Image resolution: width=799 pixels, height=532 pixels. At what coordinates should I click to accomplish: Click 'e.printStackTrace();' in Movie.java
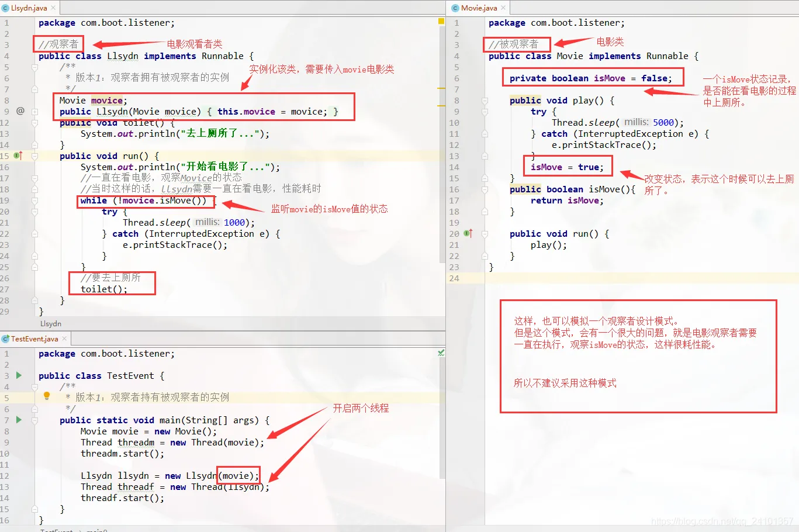[x=604, y=144]
